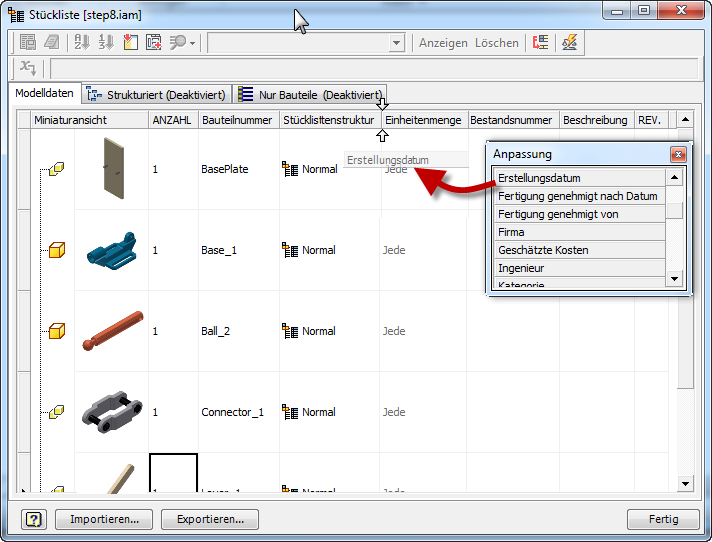This screenshot has width=712, height=542.
Task: Click the A-Z sort items icon
Action: (82, 43)
